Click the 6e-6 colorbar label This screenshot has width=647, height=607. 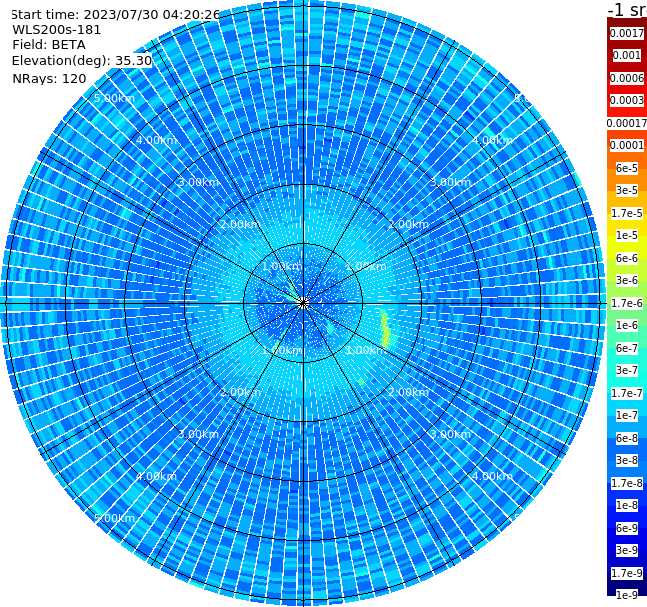click(627, 258)
